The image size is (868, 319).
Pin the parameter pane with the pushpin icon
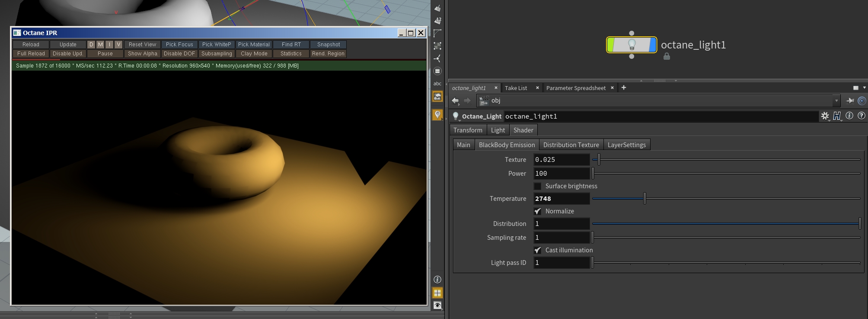(x=850, y=100)
